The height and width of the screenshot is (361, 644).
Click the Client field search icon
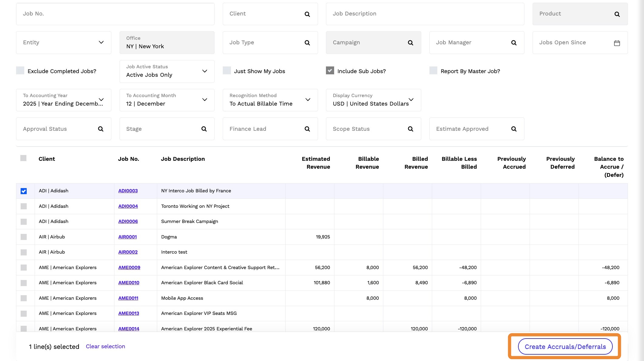click(x=307, y=14)
